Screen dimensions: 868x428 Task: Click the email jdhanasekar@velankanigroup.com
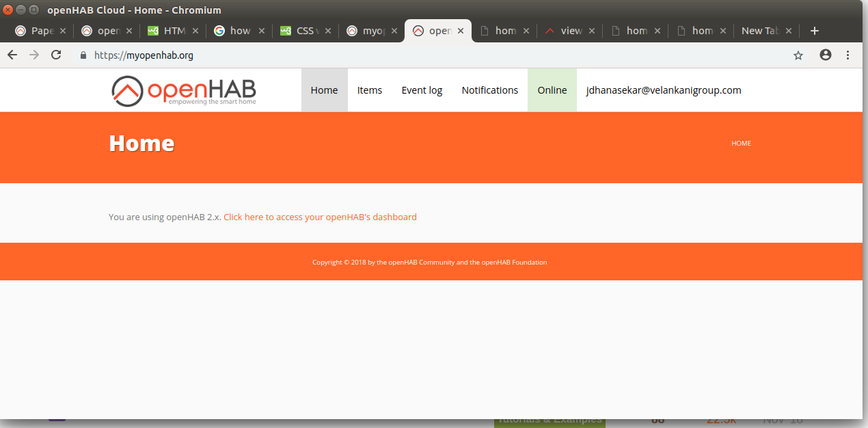[x=663, y=90]
